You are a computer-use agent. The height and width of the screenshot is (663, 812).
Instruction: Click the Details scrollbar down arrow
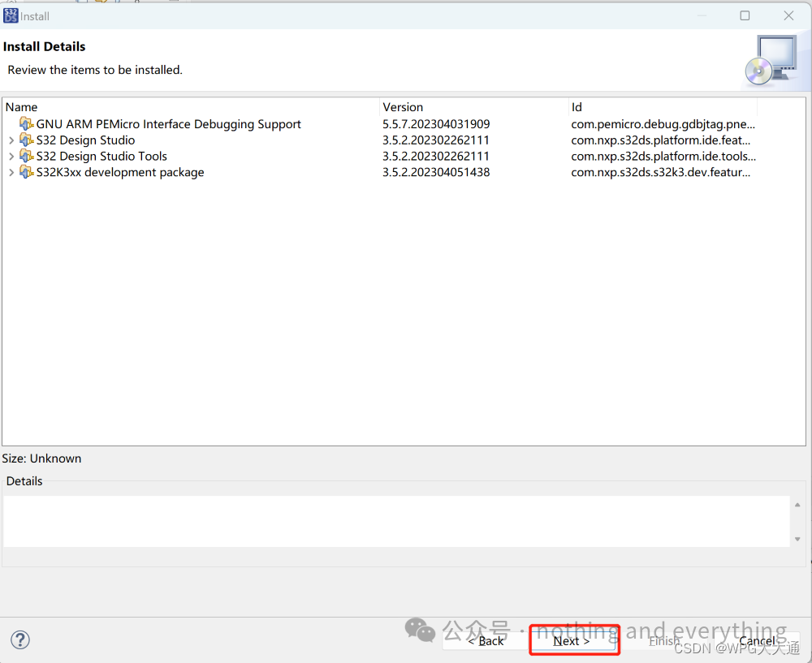797,539
